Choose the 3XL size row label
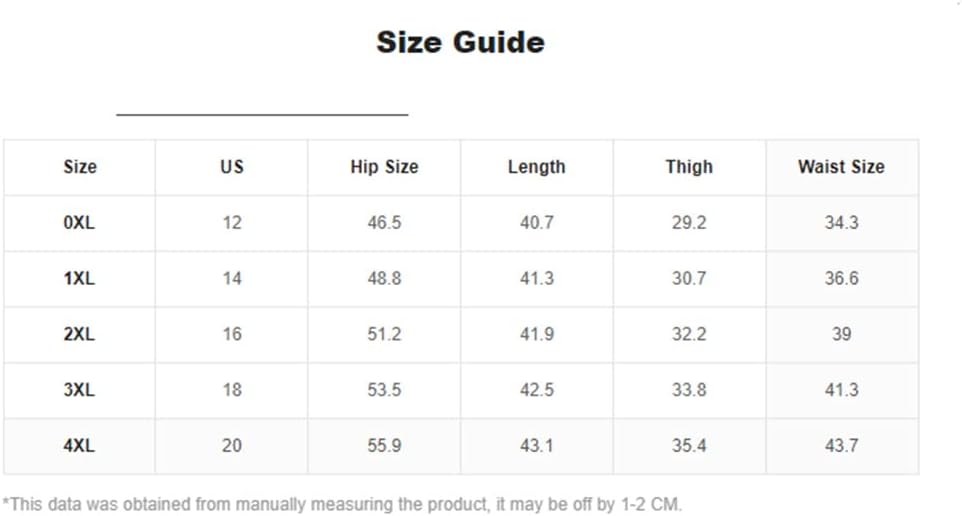The height and width of the screenshot is (516, 962). [79, 390]
